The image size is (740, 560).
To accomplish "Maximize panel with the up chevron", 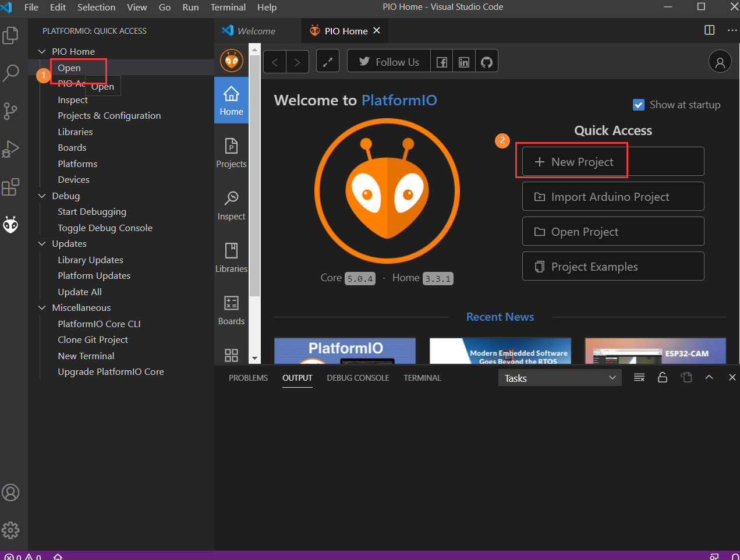I will point(709,377).
